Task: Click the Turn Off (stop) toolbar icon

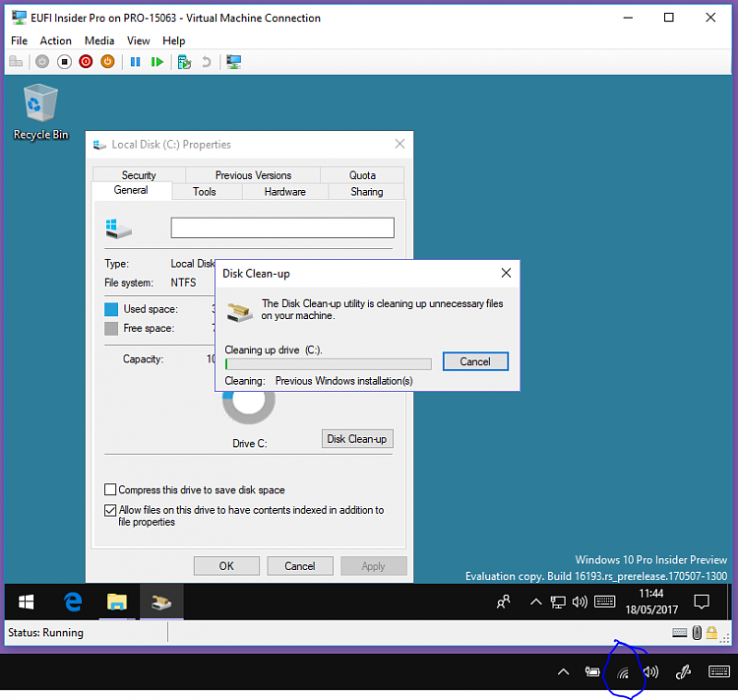Action: point(64,62)
